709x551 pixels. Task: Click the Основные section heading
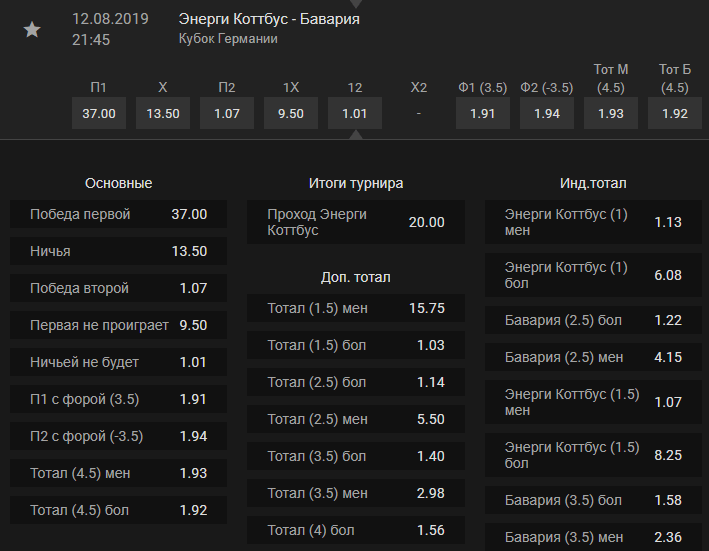click(x=118, y=184)
